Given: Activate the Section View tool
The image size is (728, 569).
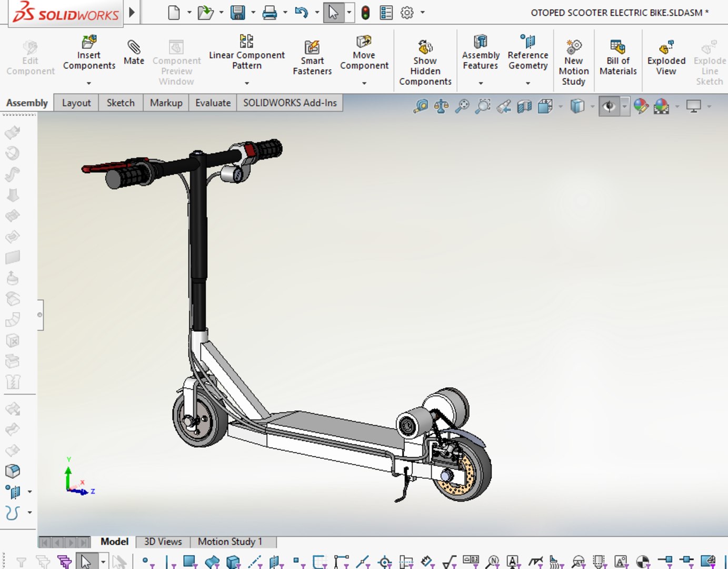Looking at the screenshot, I should click(524, 106).
